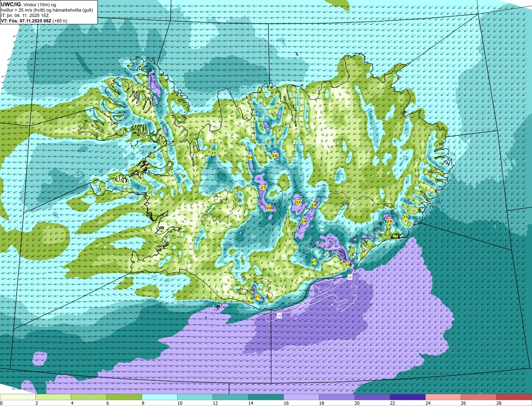
Task: Click the colour bar tick label "26"
Action: 463,403
